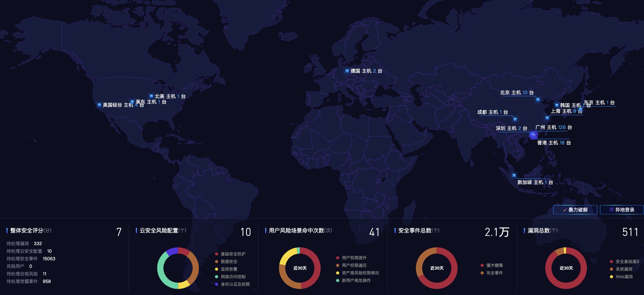The image size is (644, 295).
Task: Select the 香港 主机 18 台 label
Action: pyautogui.click(x=554, y=143)
